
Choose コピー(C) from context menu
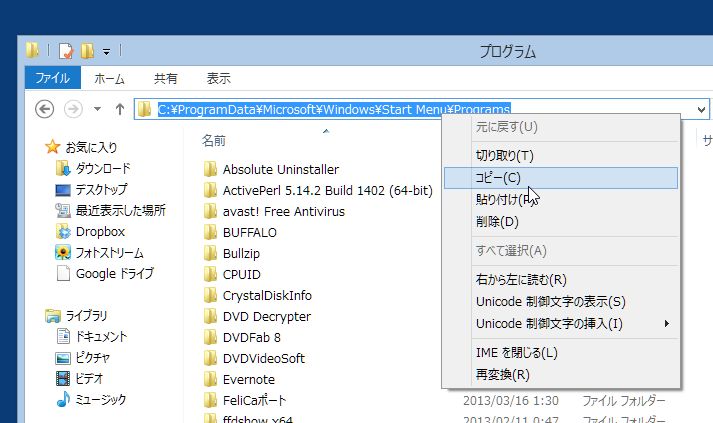coord(561,178)
